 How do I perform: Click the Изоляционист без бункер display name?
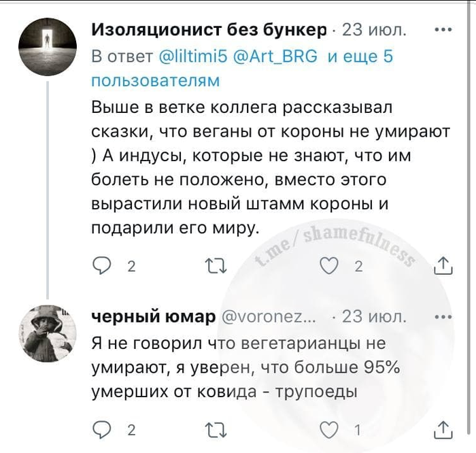point(209,31)
